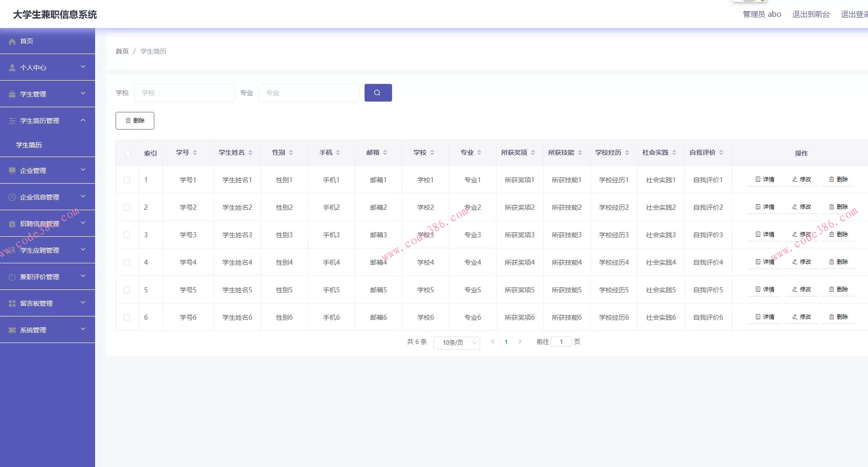Click previous page arrow in pagination
Viewport: 868px width, 467px height.
493,342
